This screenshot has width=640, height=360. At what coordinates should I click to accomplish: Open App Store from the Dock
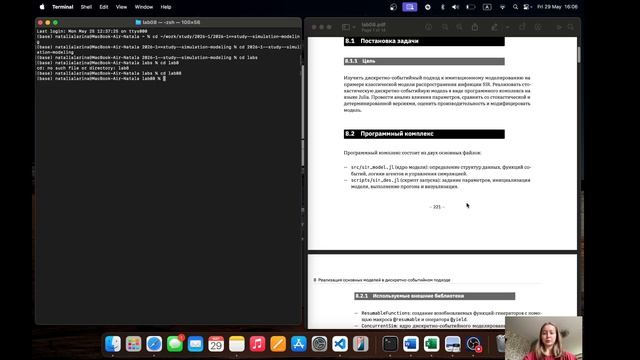click(x=299, y=344)
